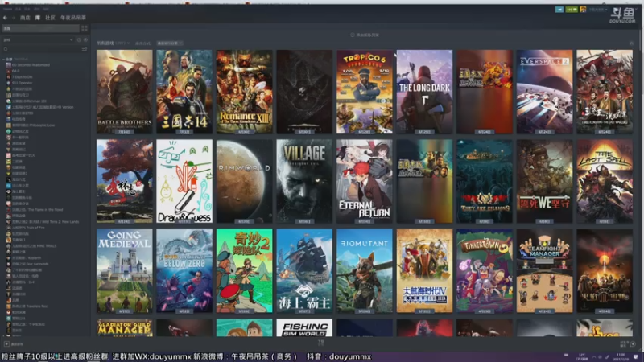Click the 911 Operator sidebar icon
This screenshot has width=644, height=362.
point(8,83)
